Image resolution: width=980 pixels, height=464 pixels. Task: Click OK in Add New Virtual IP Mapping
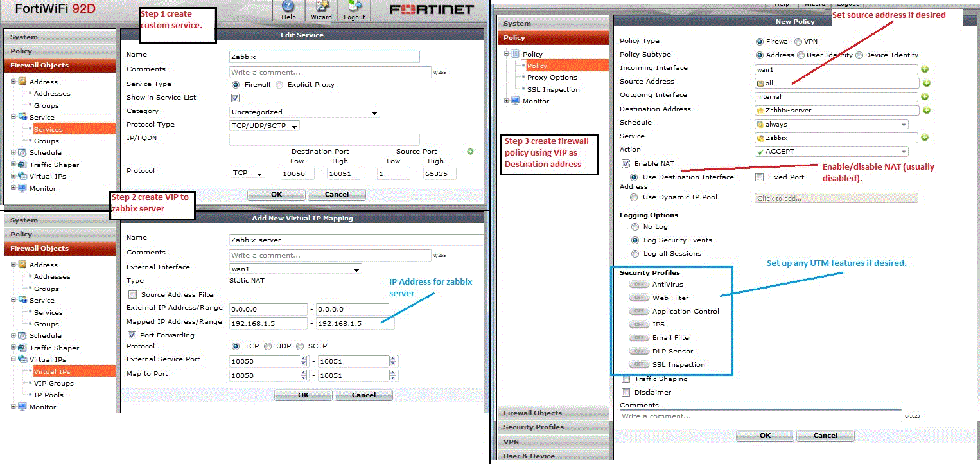[x=303, y=395]
